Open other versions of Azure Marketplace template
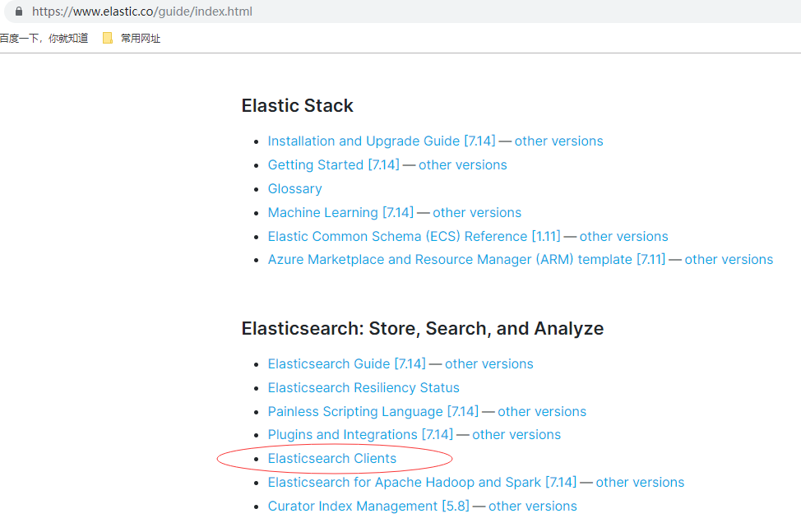Screen dimensions: 801x532 (x=729, y=259)
